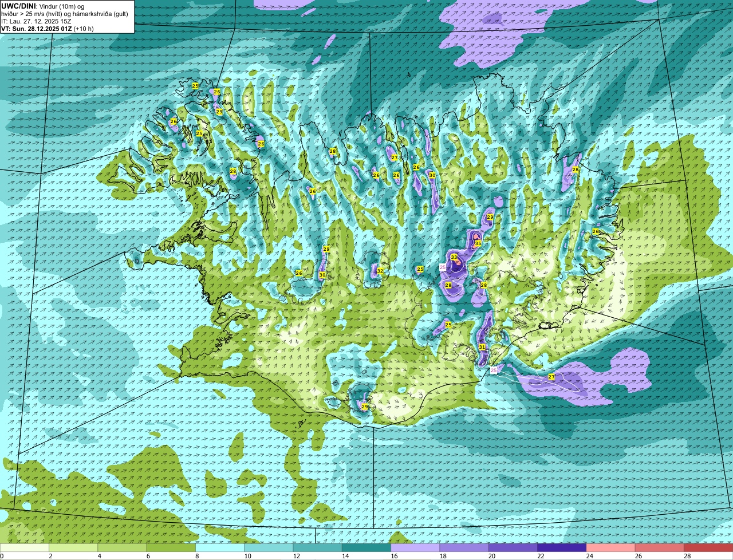
Task: Click the yellow 27 label in offshore purple patch
Action: pyautogui.click(x=551, y=377)
